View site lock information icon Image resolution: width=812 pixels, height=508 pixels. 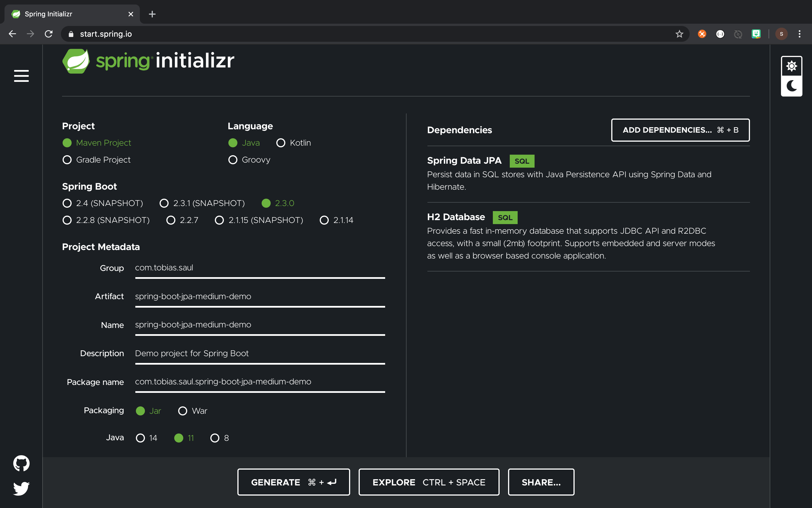click(x=71, y=34)
